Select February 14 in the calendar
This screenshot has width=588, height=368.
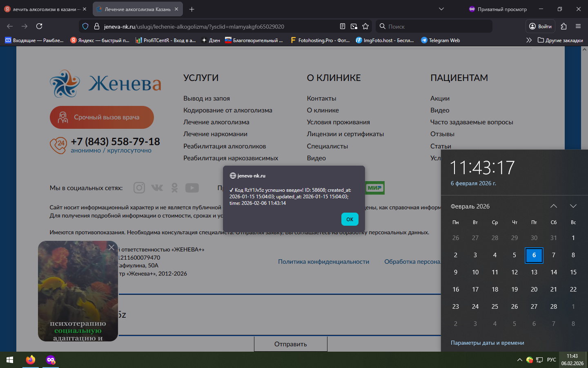554,272
